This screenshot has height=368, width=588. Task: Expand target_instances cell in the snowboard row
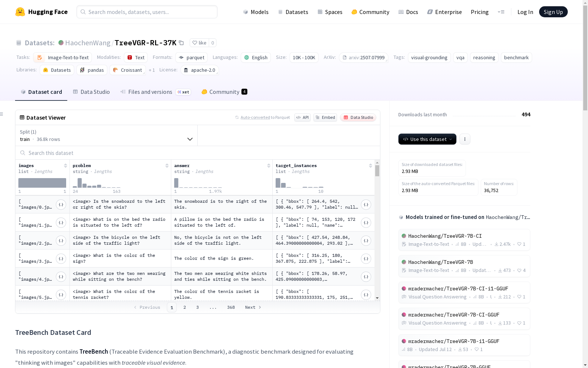coord(366,205)
